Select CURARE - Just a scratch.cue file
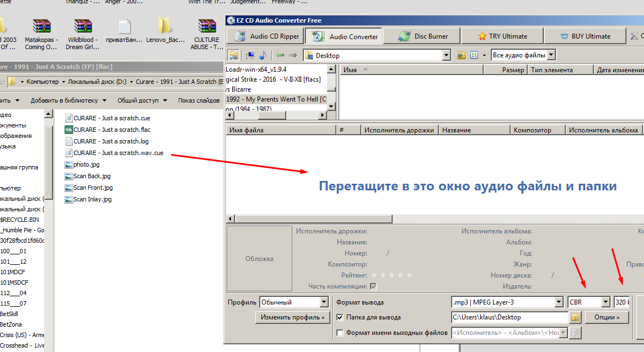 pyautogui.click(x=108, y=118)
